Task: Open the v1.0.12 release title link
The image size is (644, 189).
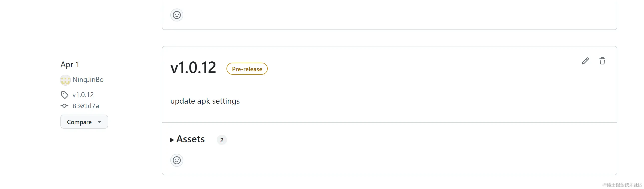Action: tap(193, 67)
